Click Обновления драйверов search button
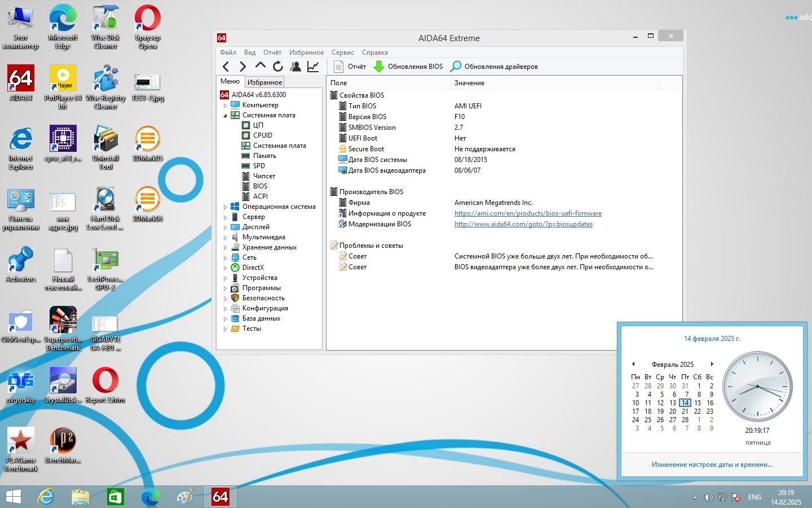 494,67
